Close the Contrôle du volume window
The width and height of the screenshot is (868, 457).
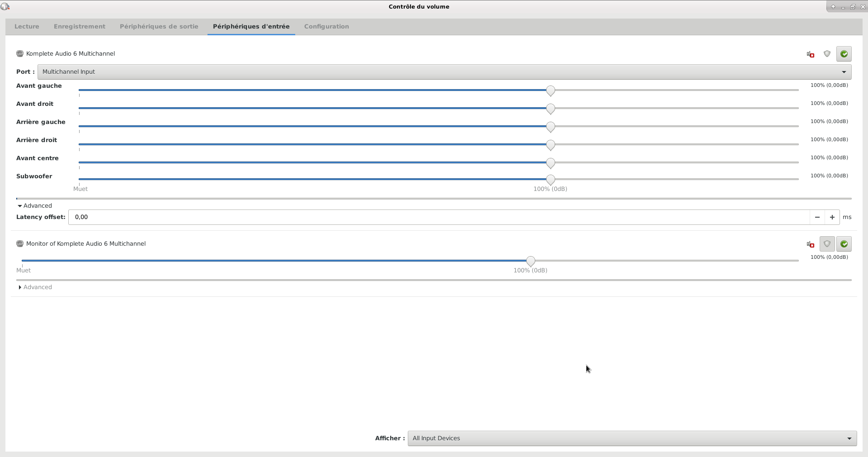863,7
